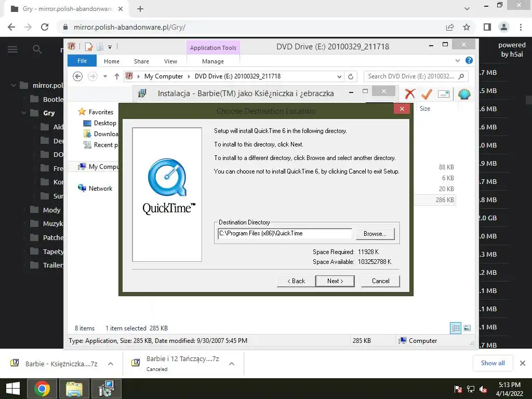
Task: Collapse the mirror.pol root folder
Action: point(13,85)
